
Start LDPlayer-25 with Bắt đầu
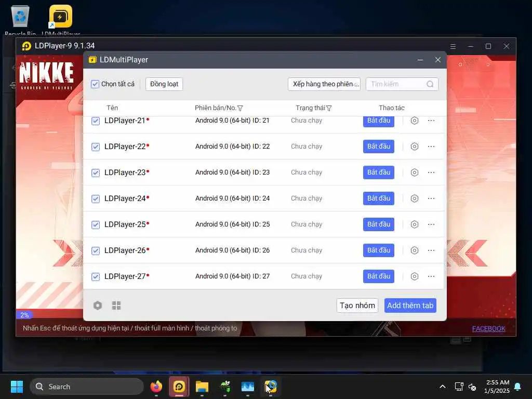(379, 224)
